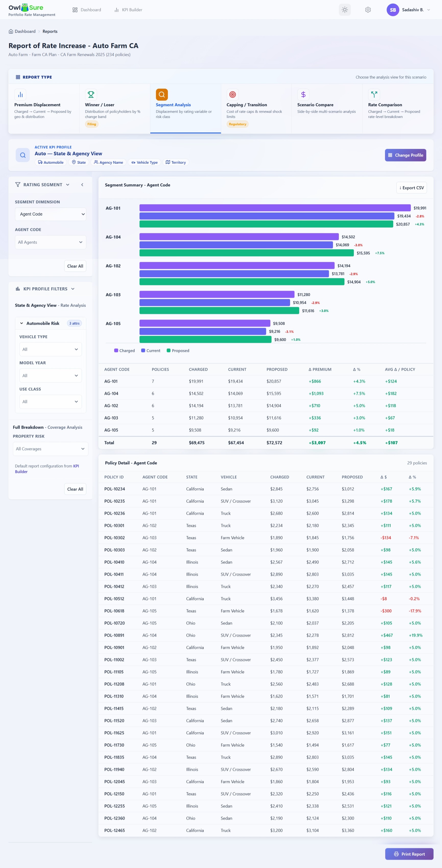
Task: Click the Current legend swatch
Action: 143,350
